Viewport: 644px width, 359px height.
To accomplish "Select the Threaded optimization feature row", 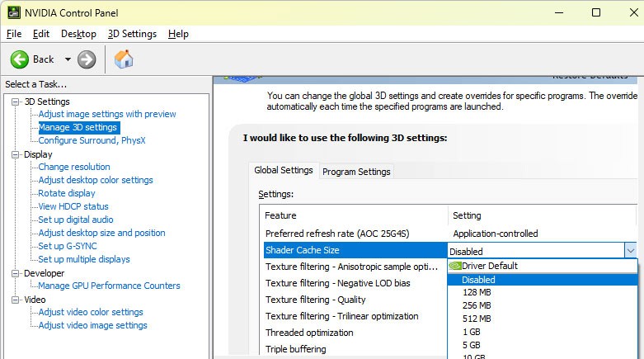I will [309, 333].
